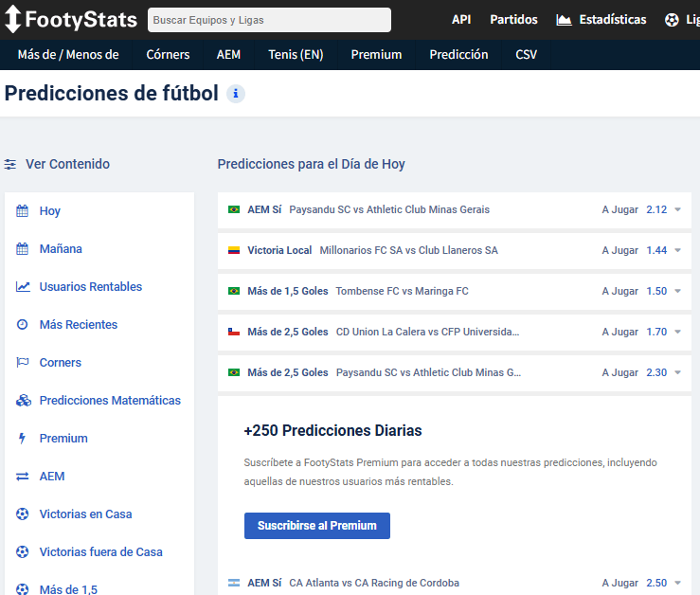The height and width of the screenshot is (595, 700).
Task: Expand the Millonarios Victoria Local 1.44 prediction
Action: (x=677, y=250)
